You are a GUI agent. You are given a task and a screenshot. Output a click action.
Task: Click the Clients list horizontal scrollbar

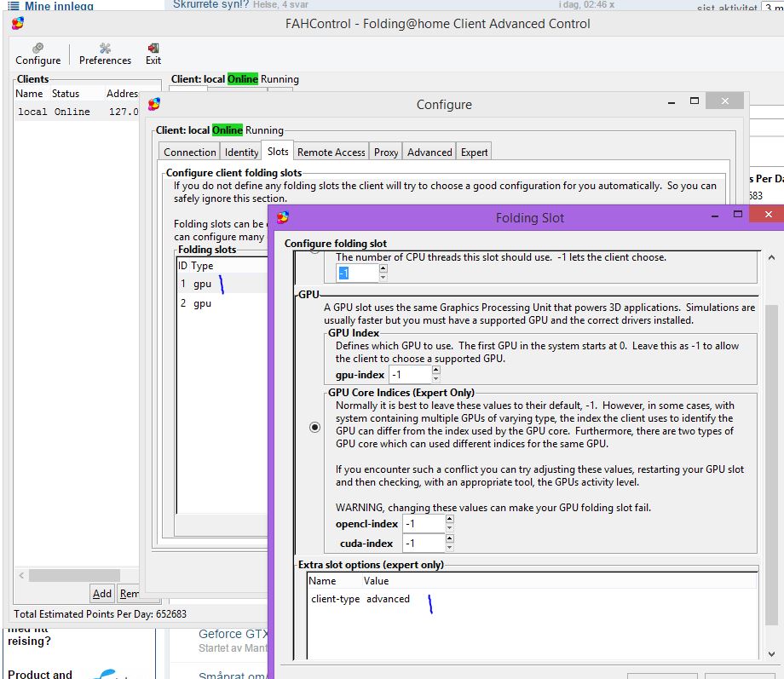click(74, 576)
